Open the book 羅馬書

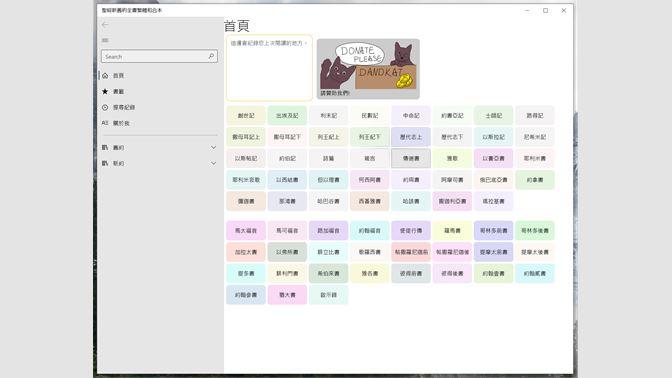452,231
